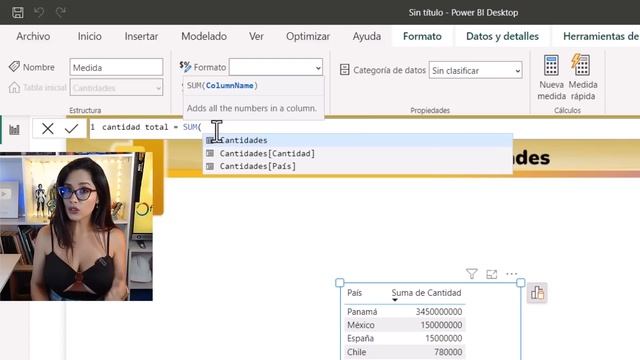The width and height of the screenshot is (640, 360).
Task: Open the Herramientas de tab
Action: click(x=600, y=36)
